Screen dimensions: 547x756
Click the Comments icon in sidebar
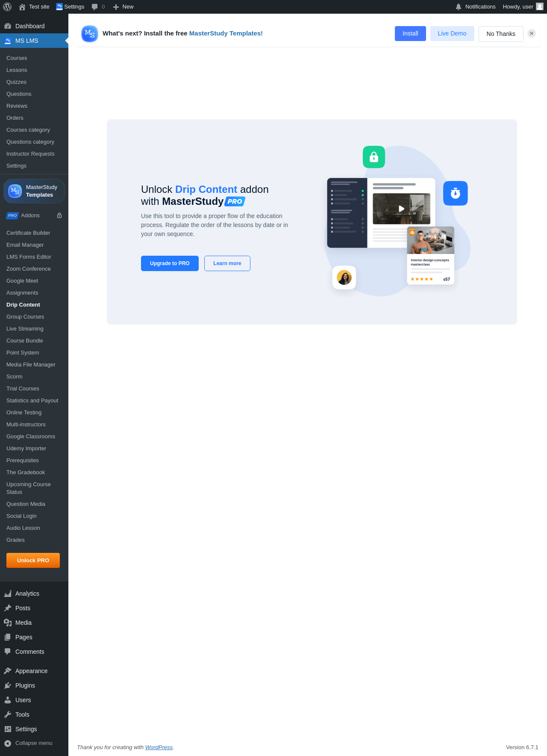point(8,652)
